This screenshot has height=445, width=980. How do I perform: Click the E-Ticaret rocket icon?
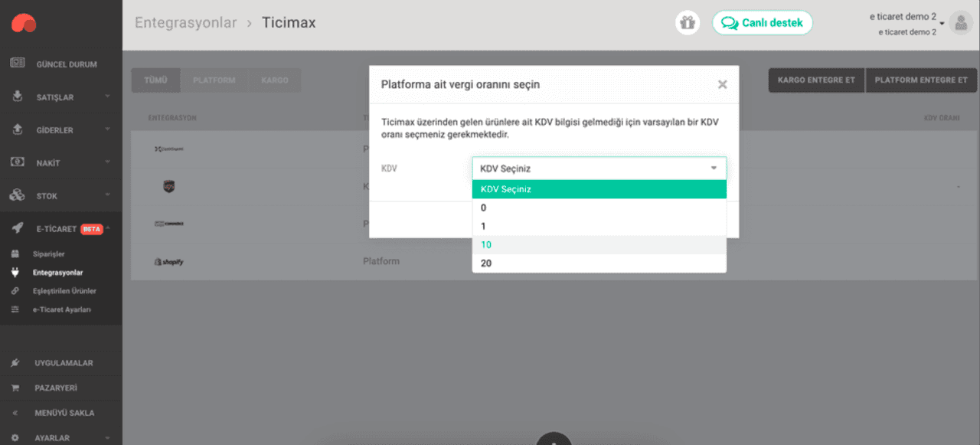(x=17, y=228)
